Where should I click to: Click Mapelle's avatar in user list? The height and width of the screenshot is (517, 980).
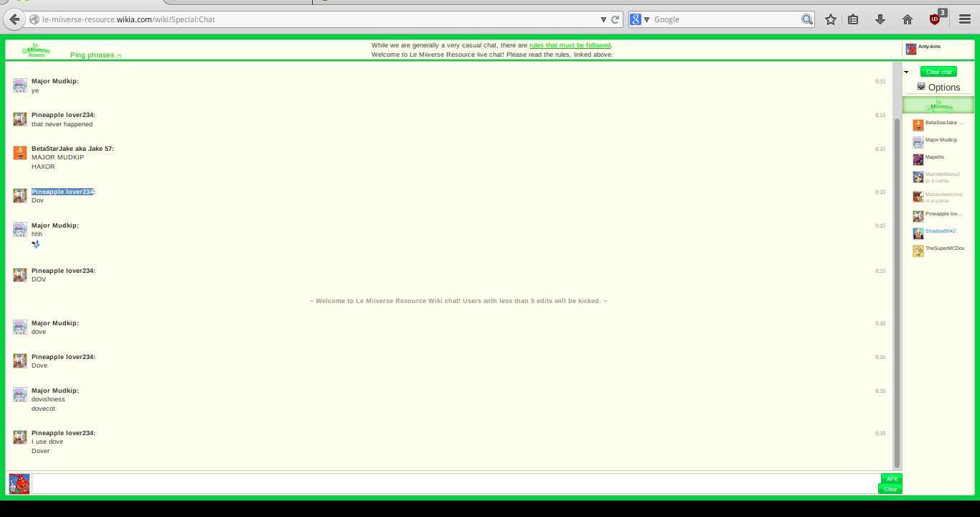point(918,159)
